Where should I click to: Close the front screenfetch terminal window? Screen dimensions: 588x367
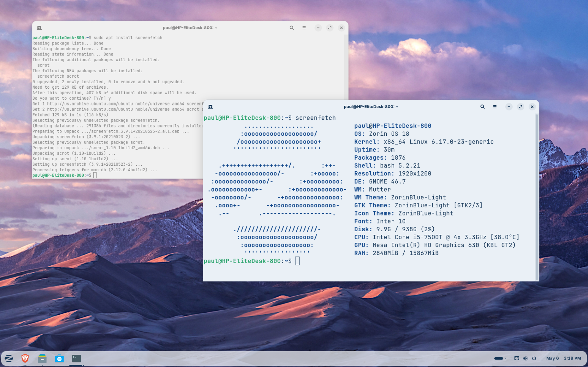pos(532,107)
